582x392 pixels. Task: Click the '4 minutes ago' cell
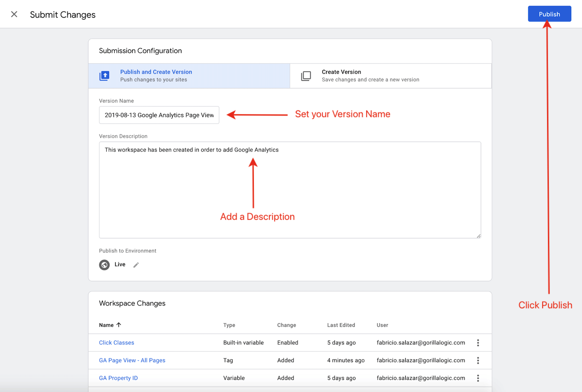click(x=346, y=360)
